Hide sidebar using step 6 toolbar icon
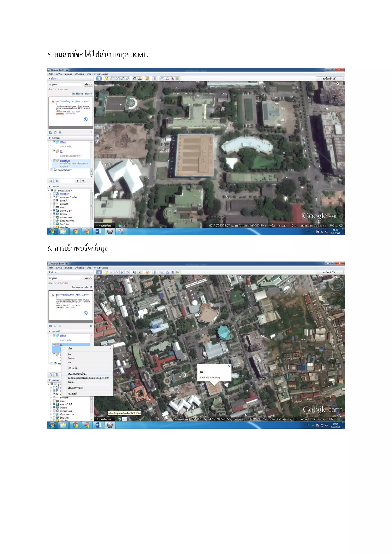Image resolution: width=392 pixels, height=554 pixels. [99, 272]
